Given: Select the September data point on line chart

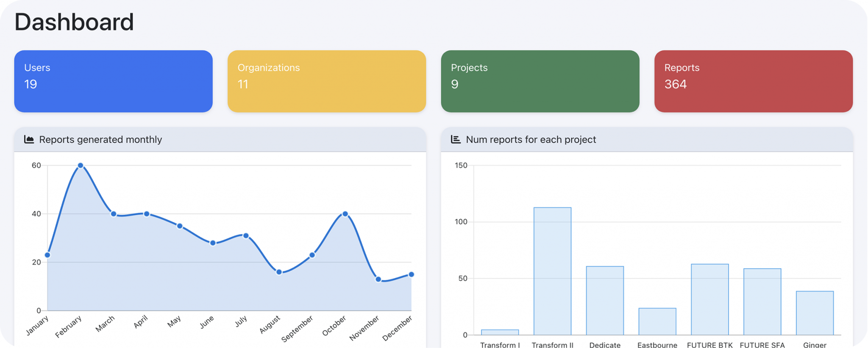Looking at the screenshot, I should [312, 255].
